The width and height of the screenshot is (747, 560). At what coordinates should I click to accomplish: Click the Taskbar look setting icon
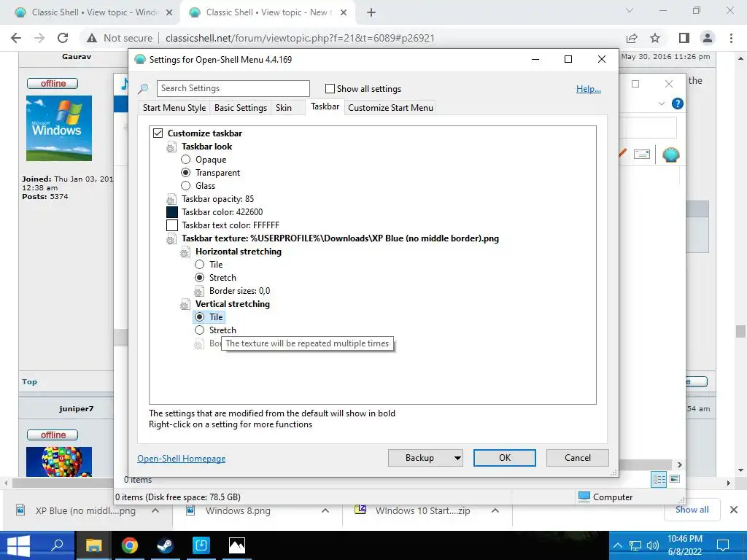171,147
